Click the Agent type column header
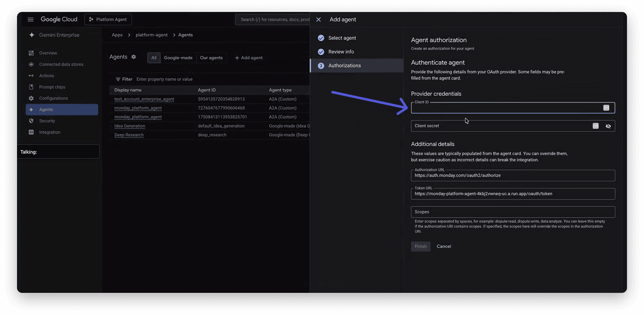 tap(280, 90)
